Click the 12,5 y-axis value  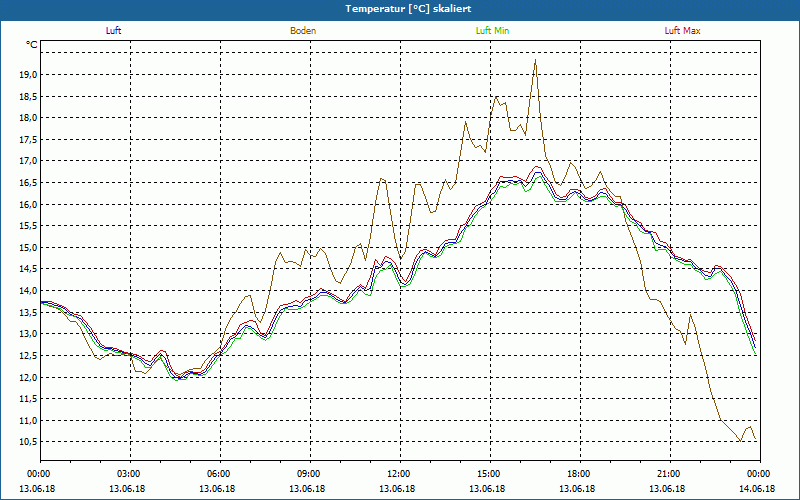29,356
